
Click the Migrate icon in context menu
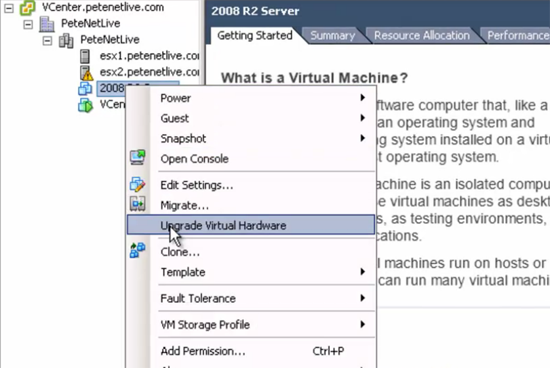point(138,204)
